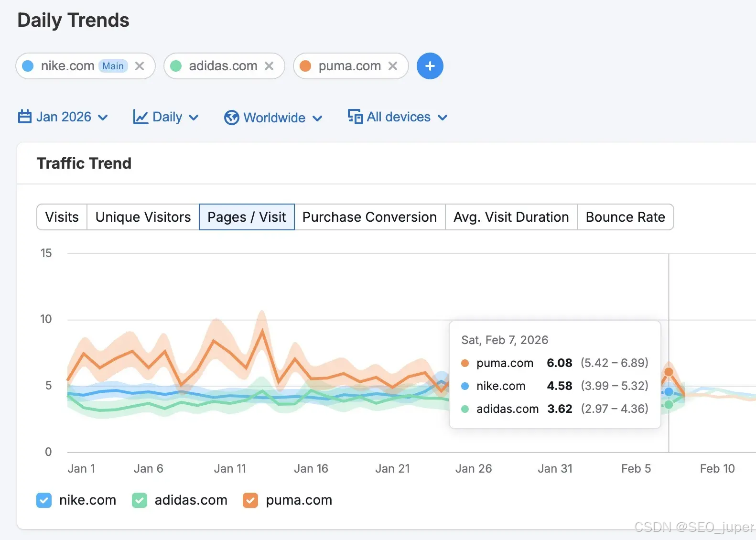Select the Purchase Conversion tab
The width and height of the screenshot is (756, 540).
click(x=369, y=217)
